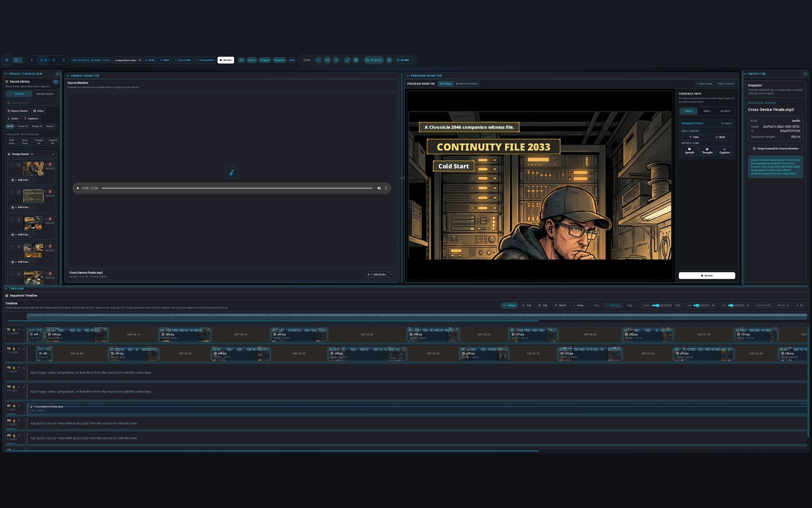
Task: Add a Speech bubble element
Action: click(689, 151)
